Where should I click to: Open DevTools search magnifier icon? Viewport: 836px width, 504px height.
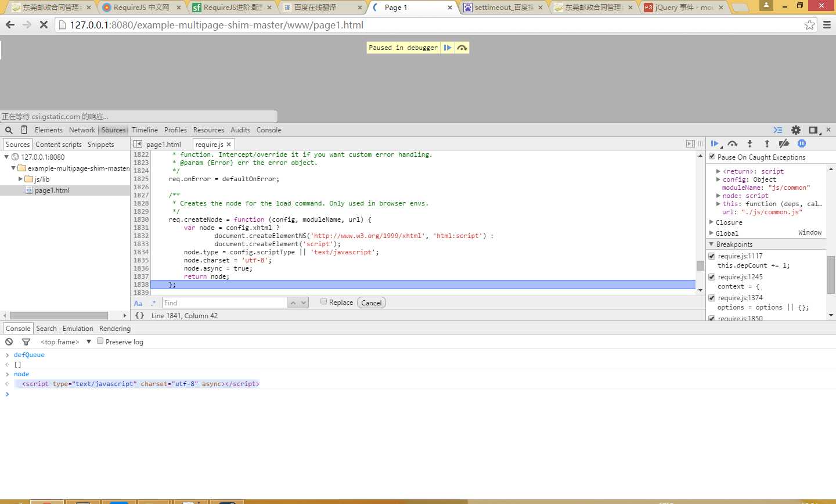[x=9, y=130]
